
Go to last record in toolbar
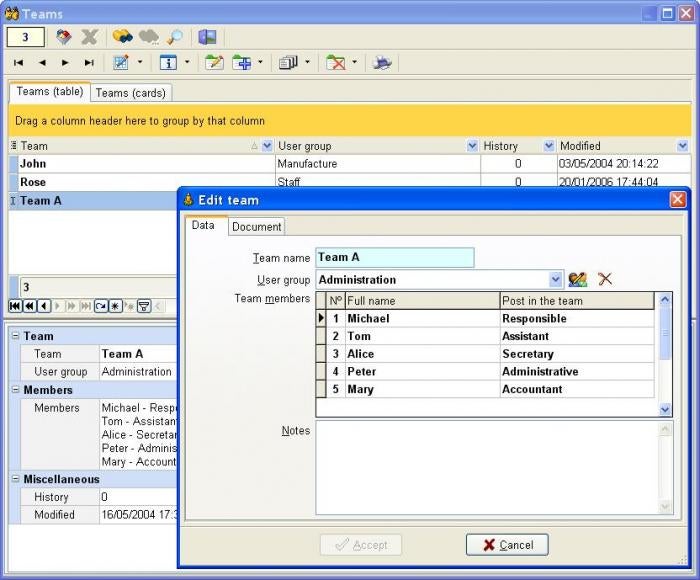(89, 62)
